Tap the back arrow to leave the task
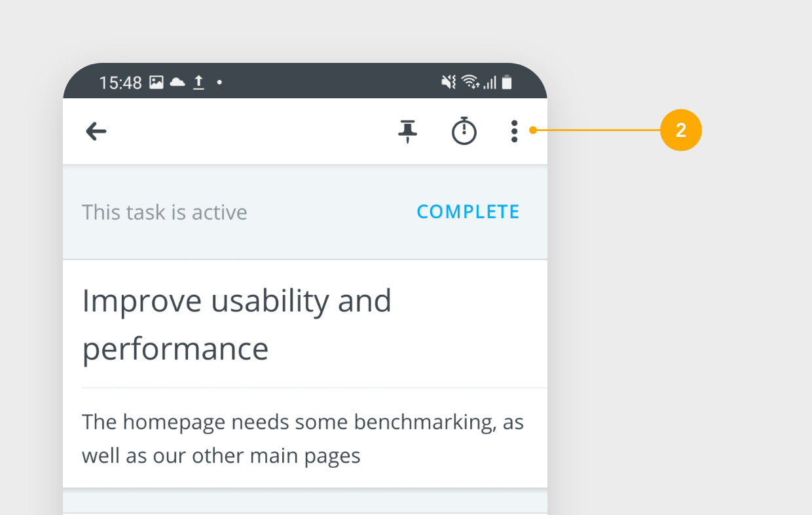 (96, 131)
